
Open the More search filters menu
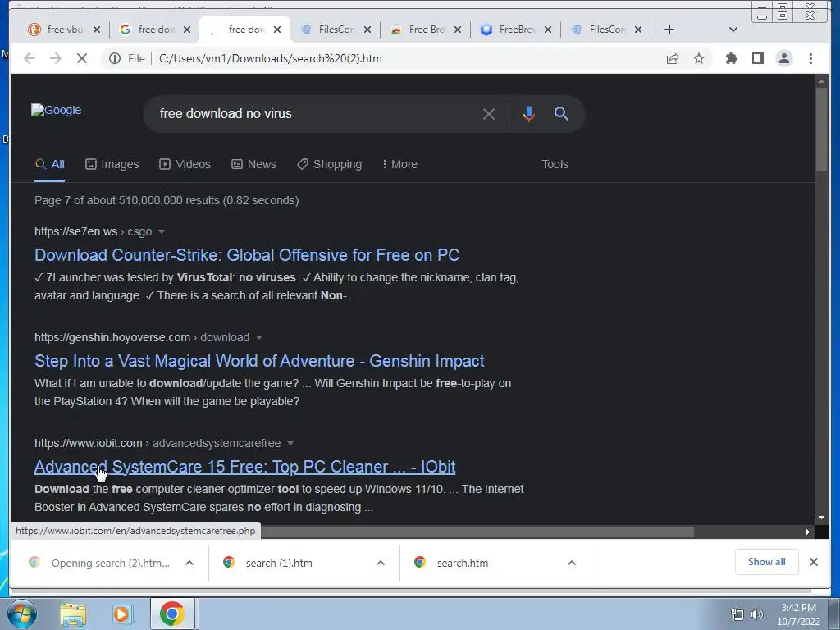coord(399,164)
